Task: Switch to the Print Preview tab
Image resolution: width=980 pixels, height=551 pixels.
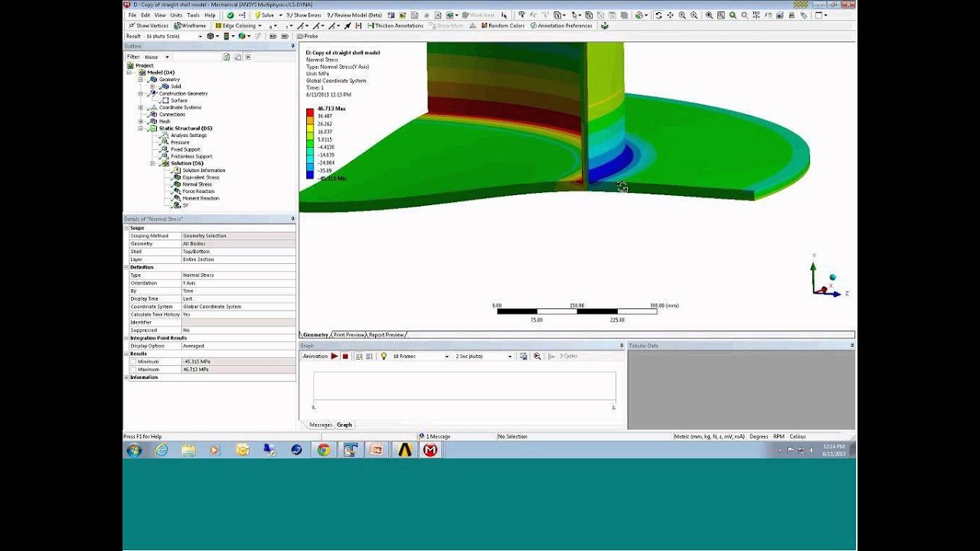Action: point(348,334)
